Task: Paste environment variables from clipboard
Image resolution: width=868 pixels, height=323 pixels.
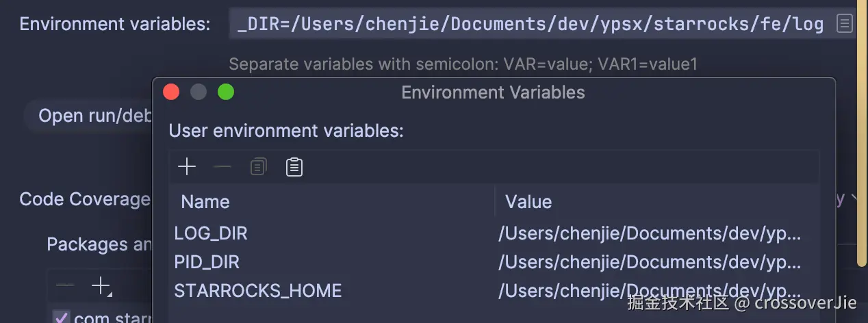Action: click(294, 167)
